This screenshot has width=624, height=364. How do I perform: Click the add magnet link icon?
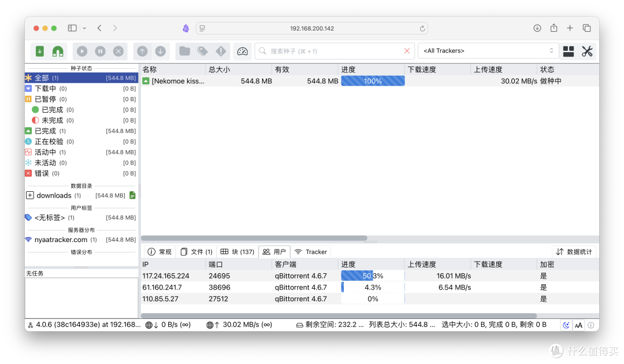click(58, 51)
